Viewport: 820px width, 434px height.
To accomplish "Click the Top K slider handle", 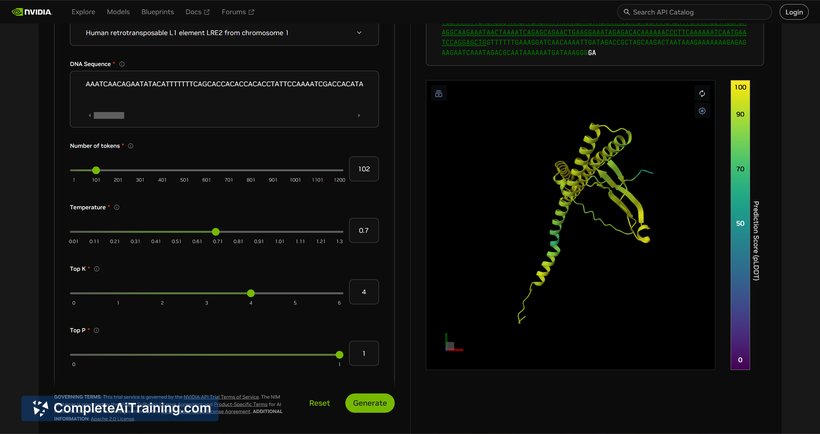I will pyautogui.click(x=250, y=293).
